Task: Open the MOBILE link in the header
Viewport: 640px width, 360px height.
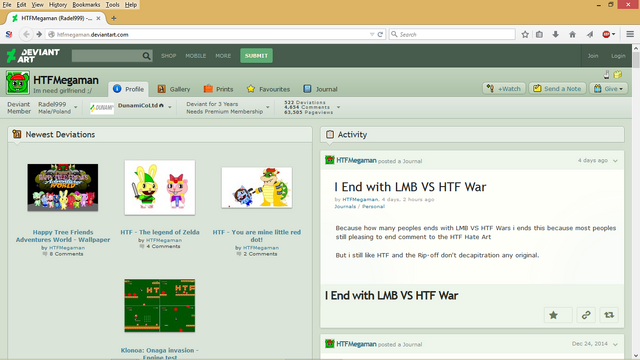Action: pyautogui.click(x=196, y=56)
